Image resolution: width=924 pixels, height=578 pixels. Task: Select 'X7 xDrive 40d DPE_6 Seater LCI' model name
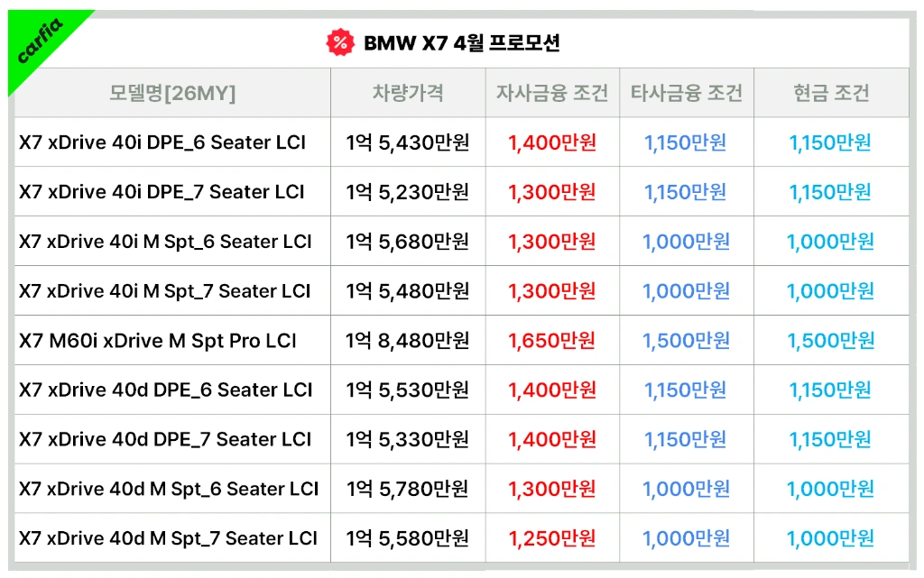(x=166, y=390)
